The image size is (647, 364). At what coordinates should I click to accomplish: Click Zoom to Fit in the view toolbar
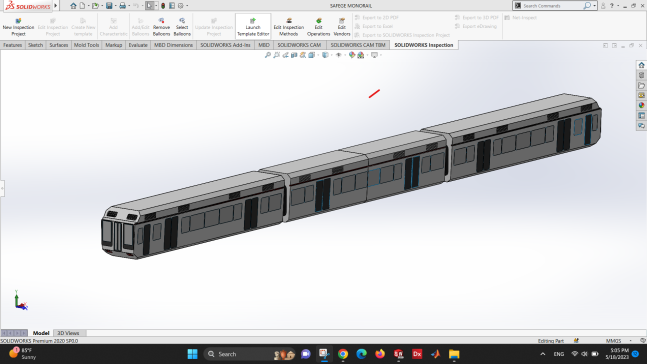coord(268,55)
